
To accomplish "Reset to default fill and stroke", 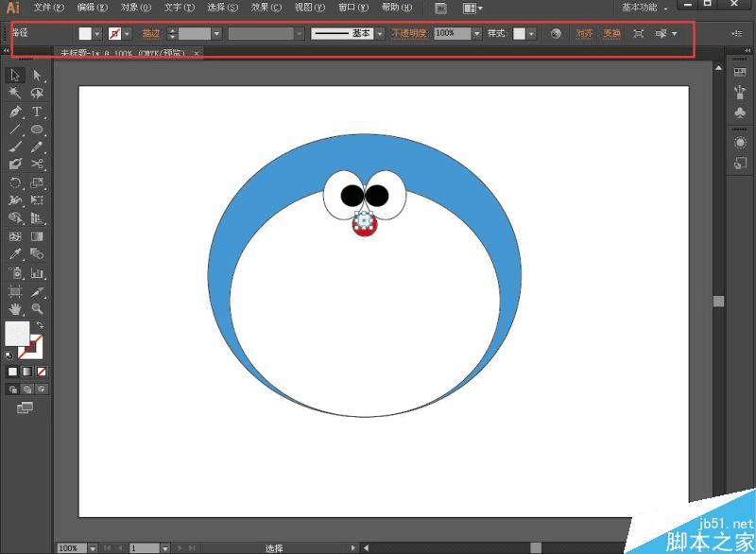I will [9, 355].
